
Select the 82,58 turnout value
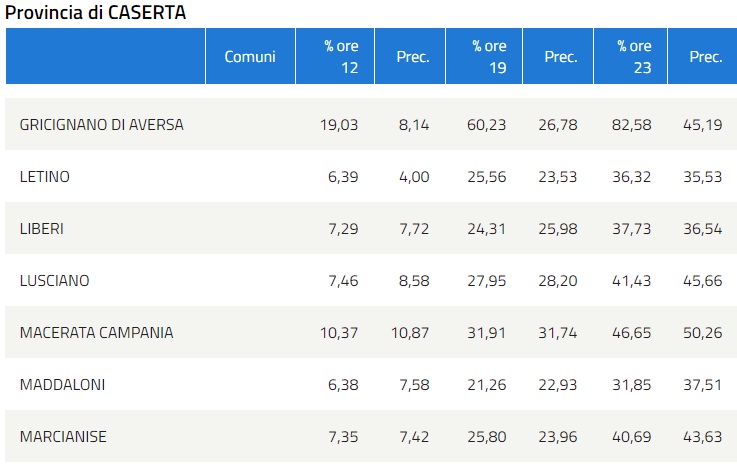tap(631, 125)
